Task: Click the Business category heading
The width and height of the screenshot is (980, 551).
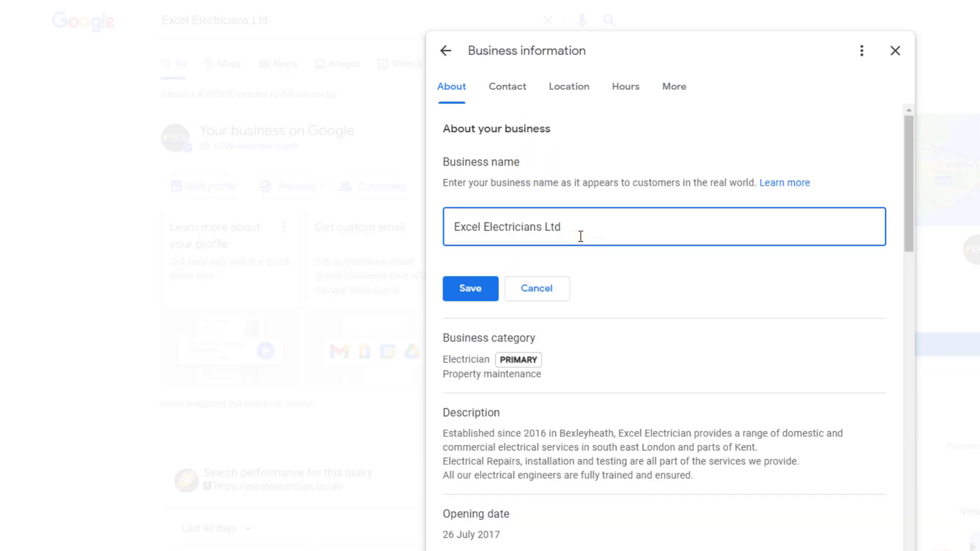Action: click(x=489, y=338)
